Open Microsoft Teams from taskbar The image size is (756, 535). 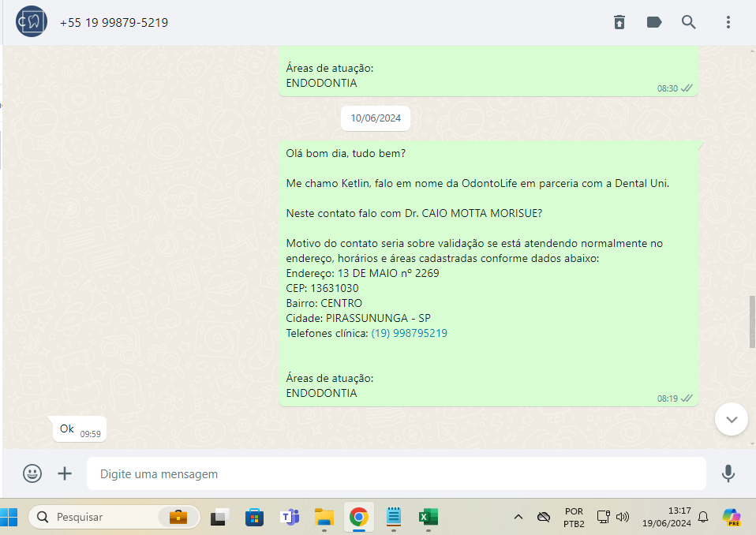(290, 517)
